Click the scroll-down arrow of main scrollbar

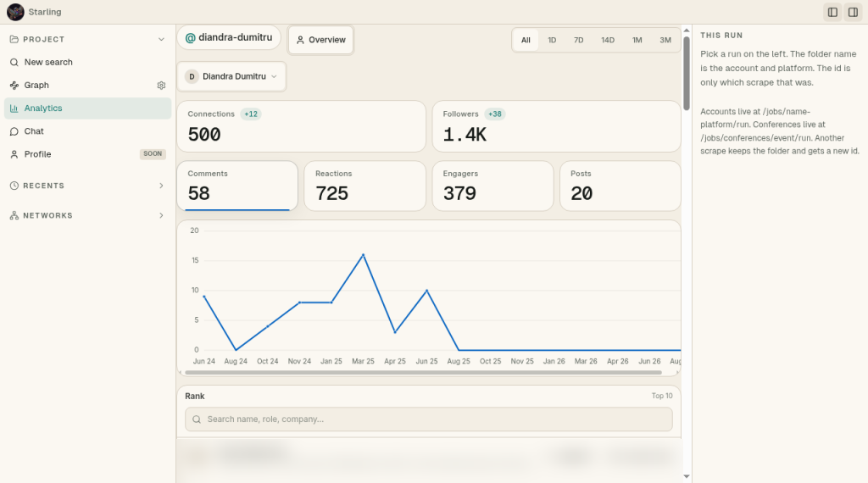tap(687, 476)
